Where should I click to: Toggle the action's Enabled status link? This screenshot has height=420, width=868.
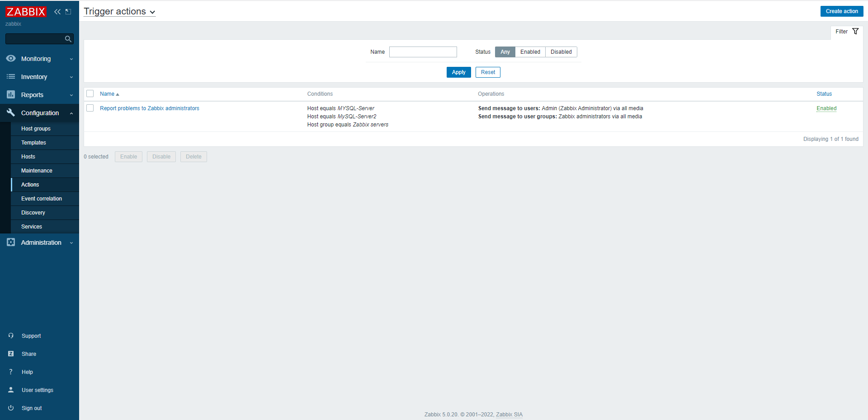[x=826, y=108]
